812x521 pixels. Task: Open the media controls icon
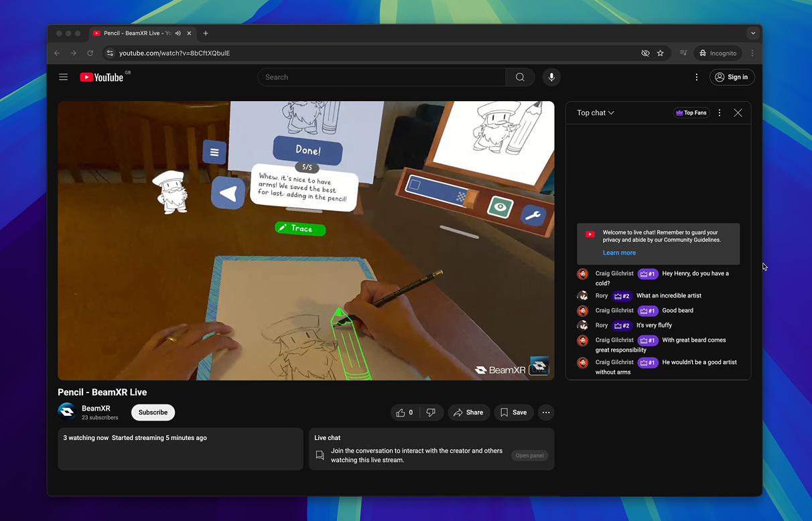coord(683,53)
